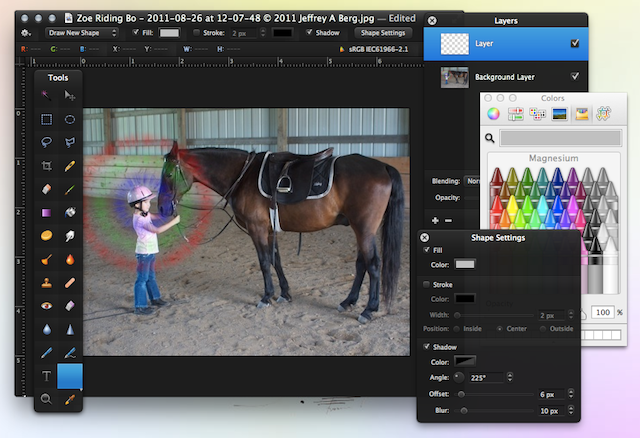Select the top transparent Layer row
This screenshot has height=438, width=640.
click(x=500, y=44)
